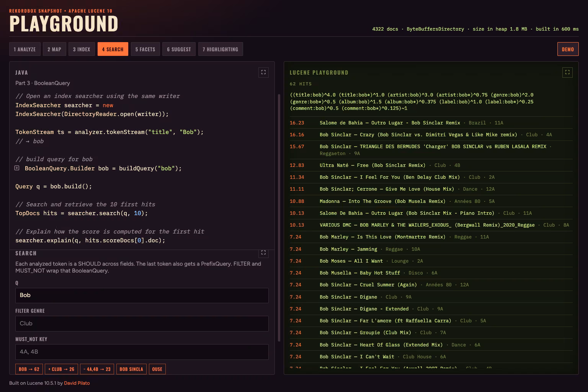Screen dimensions: 588x392
Task: Select the Cruel Summer (Again) hit
Action: pyautogui.click(x=431, y=285)
